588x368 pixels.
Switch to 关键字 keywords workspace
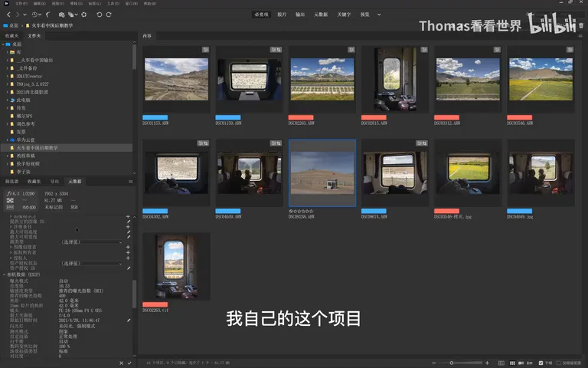point(344,15)
